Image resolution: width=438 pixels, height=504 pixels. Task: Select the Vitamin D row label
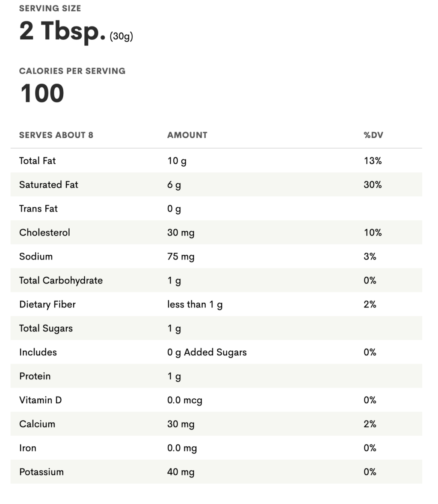point(41,400)
